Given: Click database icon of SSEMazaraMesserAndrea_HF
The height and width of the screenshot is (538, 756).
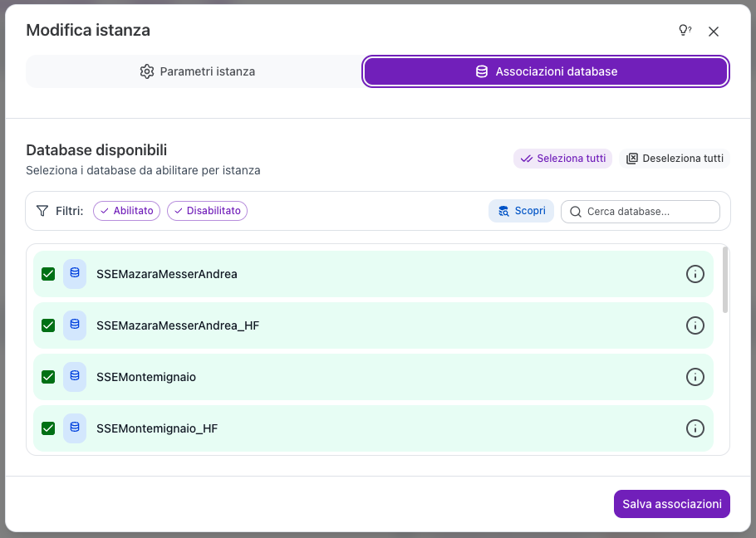Looking at the screenshot, I should click(x=75, y=325).
